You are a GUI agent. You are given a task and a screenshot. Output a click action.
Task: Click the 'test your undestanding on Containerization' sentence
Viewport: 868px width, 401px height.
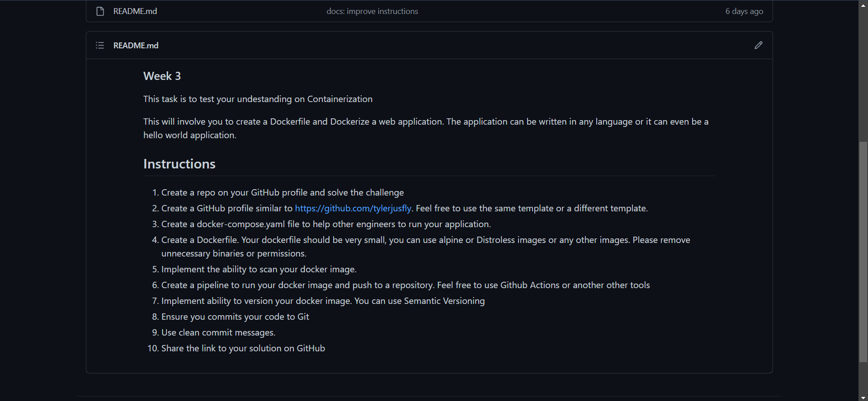[258, 99]
